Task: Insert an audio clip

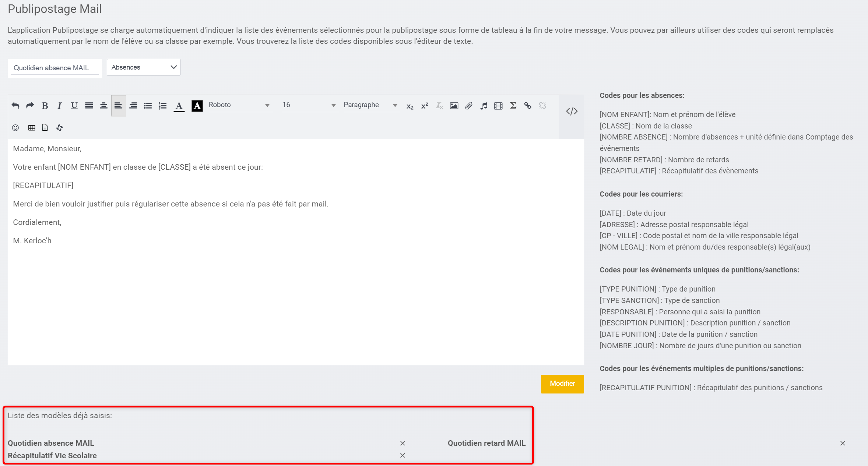Action: [484, 106]
